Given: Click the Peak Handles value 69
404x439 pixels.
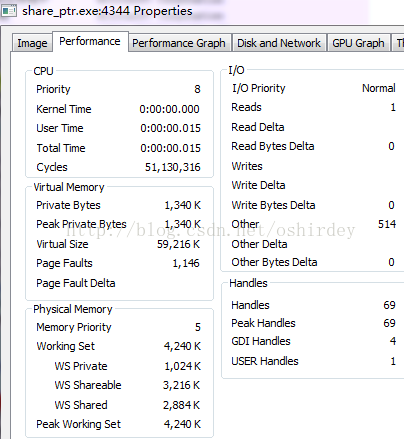Looking at the screenshot, I should (389, 323).
